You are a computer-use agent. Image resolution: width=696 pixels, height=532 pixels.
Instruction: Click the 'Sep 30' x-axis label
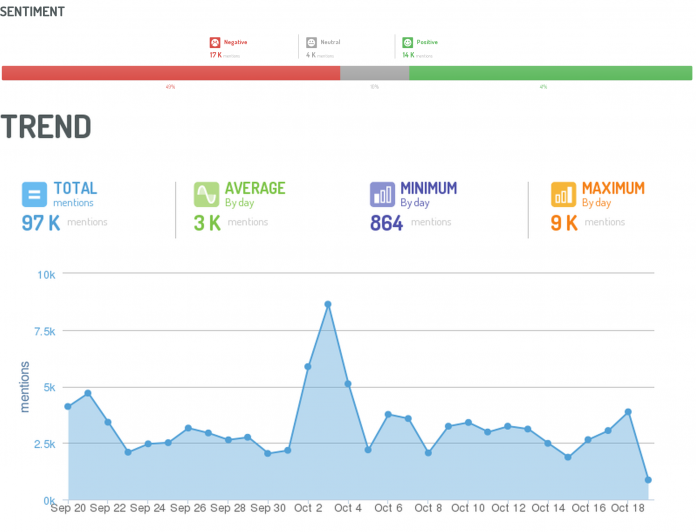pyautogui.click(x=268, y=508)
